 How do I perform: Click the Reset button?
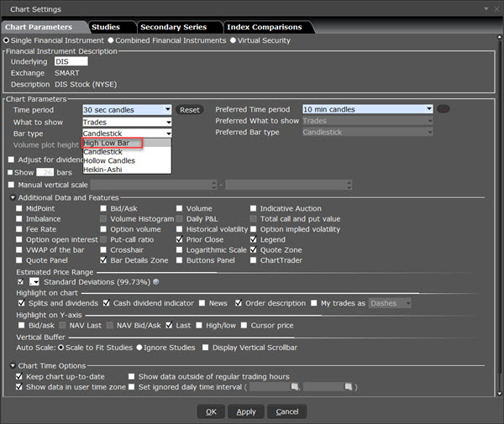click(x=190, y=110)
